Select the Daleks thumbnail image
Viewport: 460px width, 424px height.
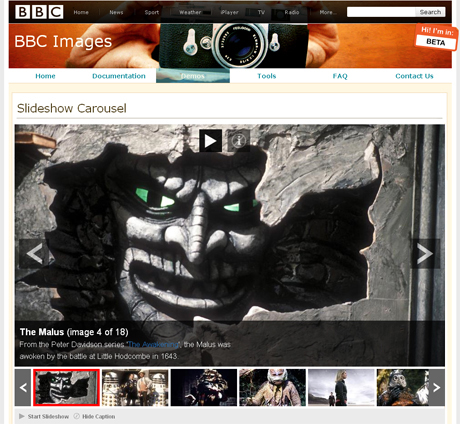tap(135, 387)
